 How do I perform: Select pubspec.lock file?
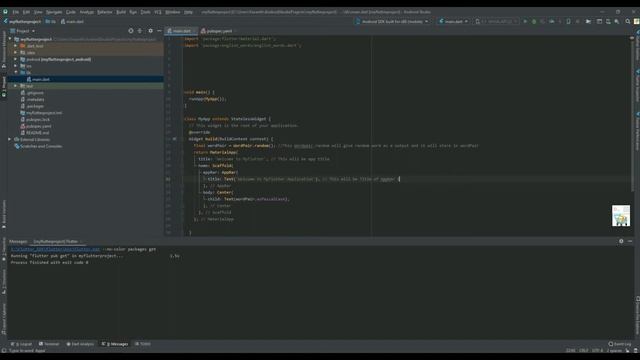(x=38, y=120)
